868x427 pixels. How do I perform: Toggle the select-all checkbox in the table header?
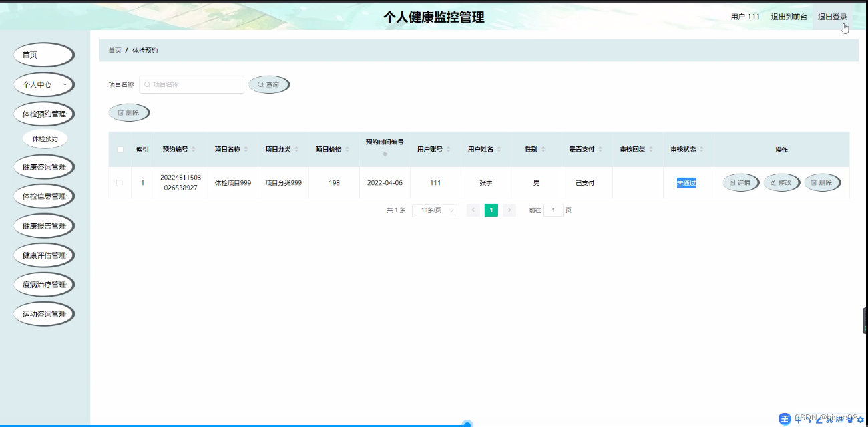point(120,149)
